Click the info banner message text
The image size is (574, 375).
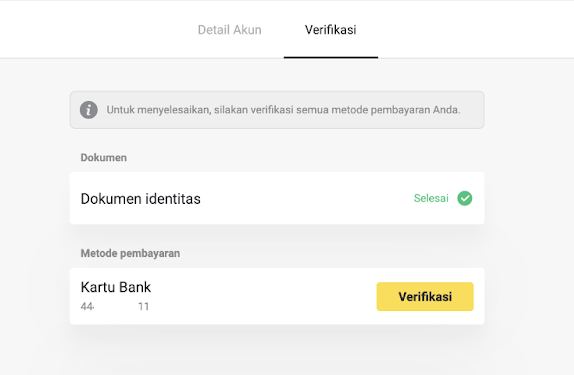283,110
